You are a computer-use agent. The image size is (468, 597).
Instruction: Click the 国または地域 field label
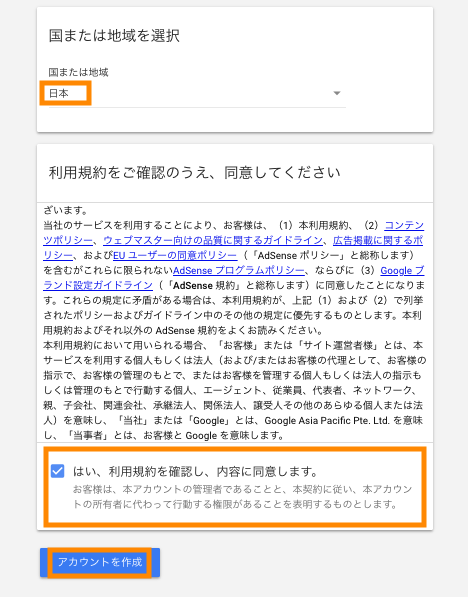click(78, 72)
